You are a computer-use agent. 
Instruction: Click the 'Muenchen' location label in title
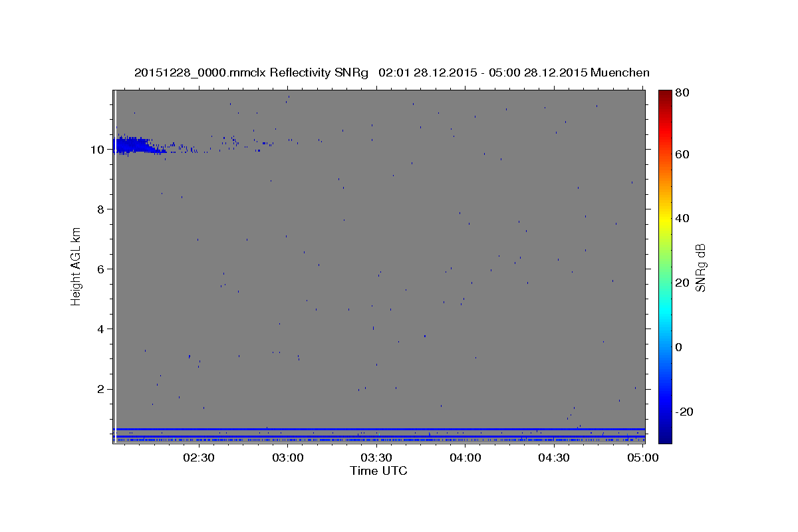pyautogui.click(x=619, y=72)
